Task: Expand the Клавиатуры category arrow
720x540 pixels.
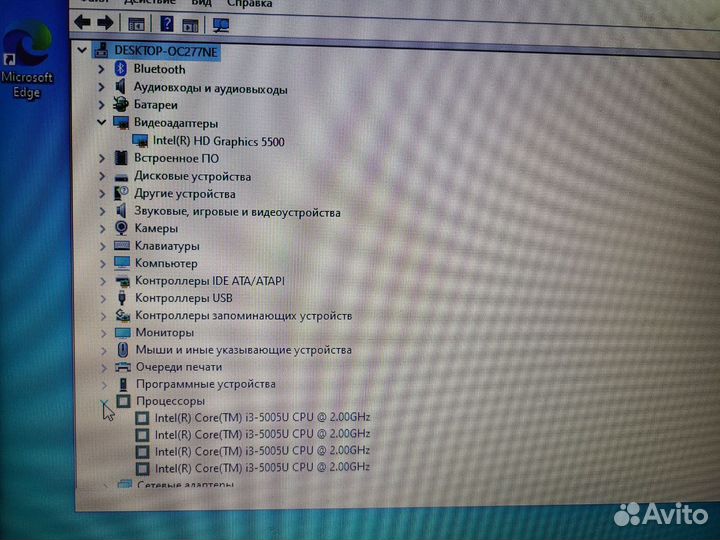Action: click(x=103, y=246)
